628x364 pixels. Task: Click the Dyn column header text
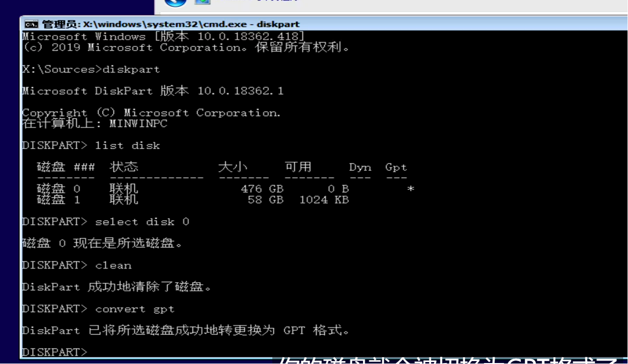360,167
